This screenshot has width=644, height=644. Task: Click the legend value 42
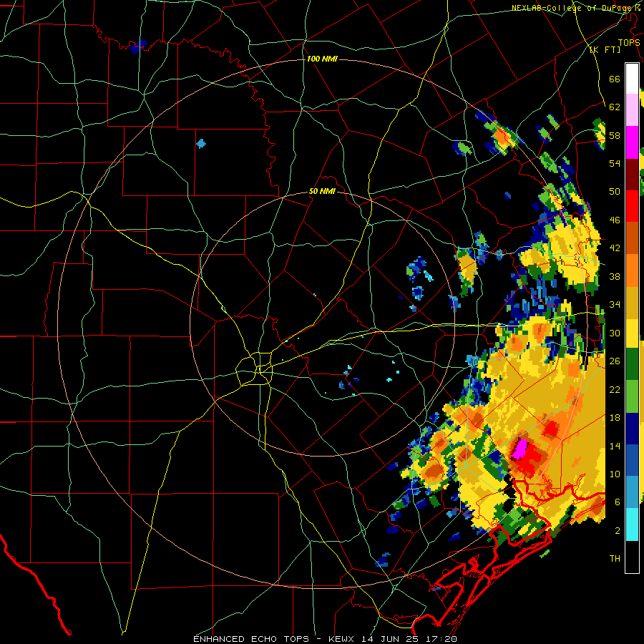click(615, 248)
